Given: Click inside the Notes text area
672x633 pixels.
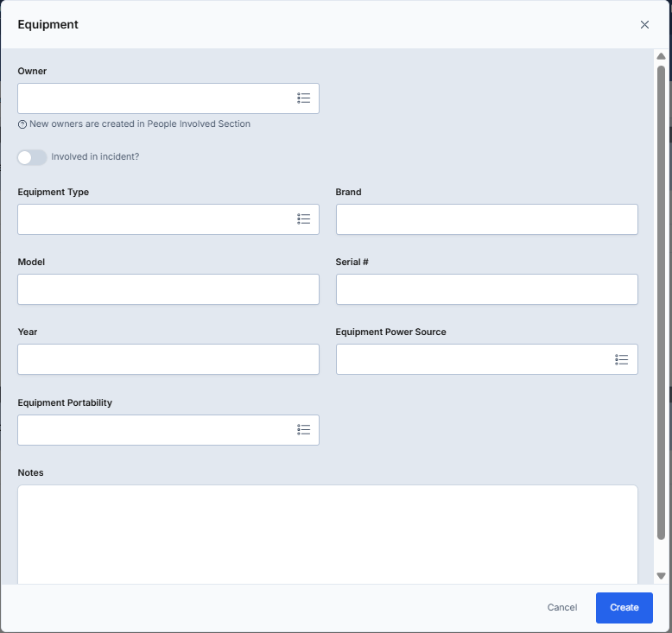Looking at the screenshot, I should point(327,534).
